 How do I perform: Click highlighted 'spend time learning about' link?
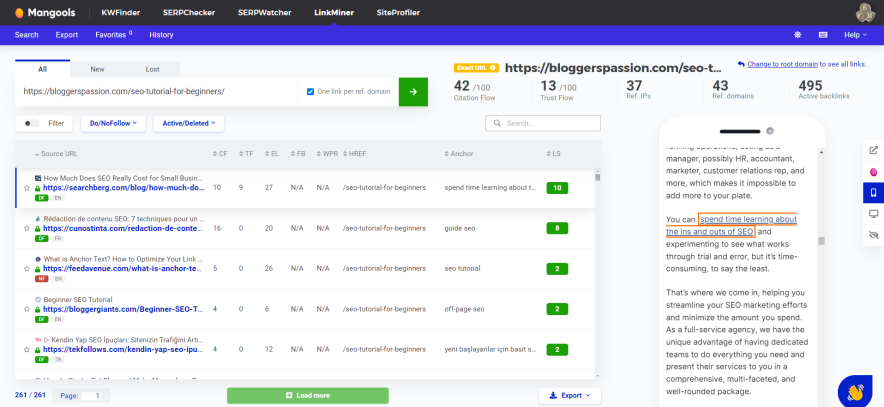(x=748, y=219)
